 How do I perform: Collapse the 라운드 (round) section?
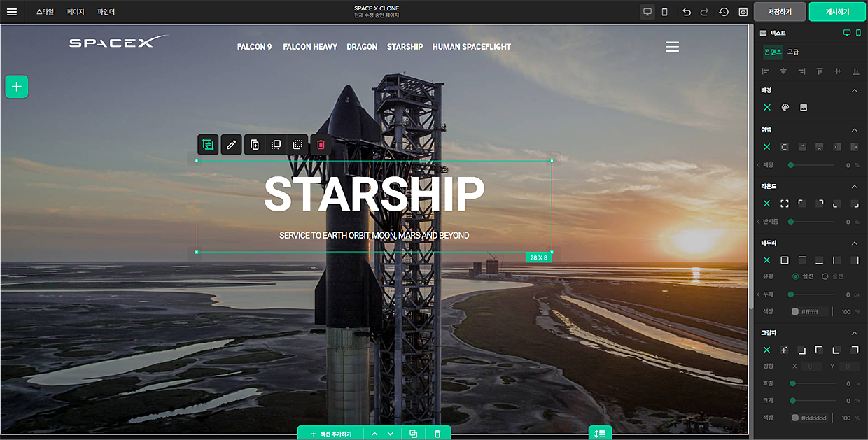(854, 187)
